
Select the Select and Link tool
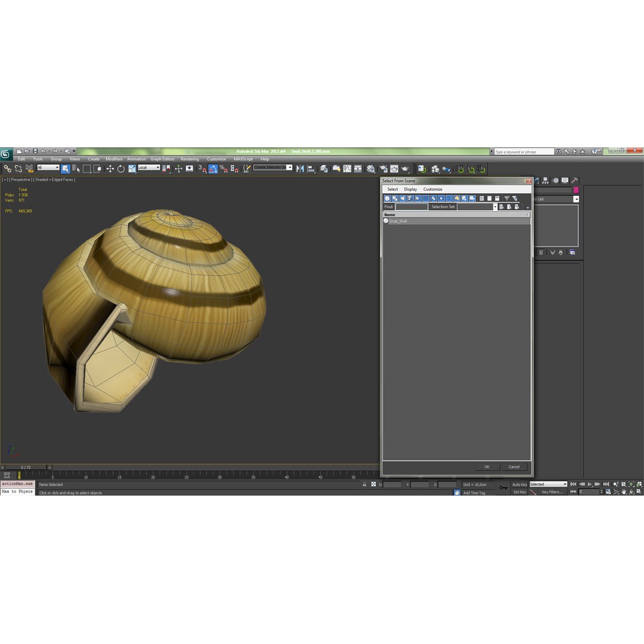point(7,168)
